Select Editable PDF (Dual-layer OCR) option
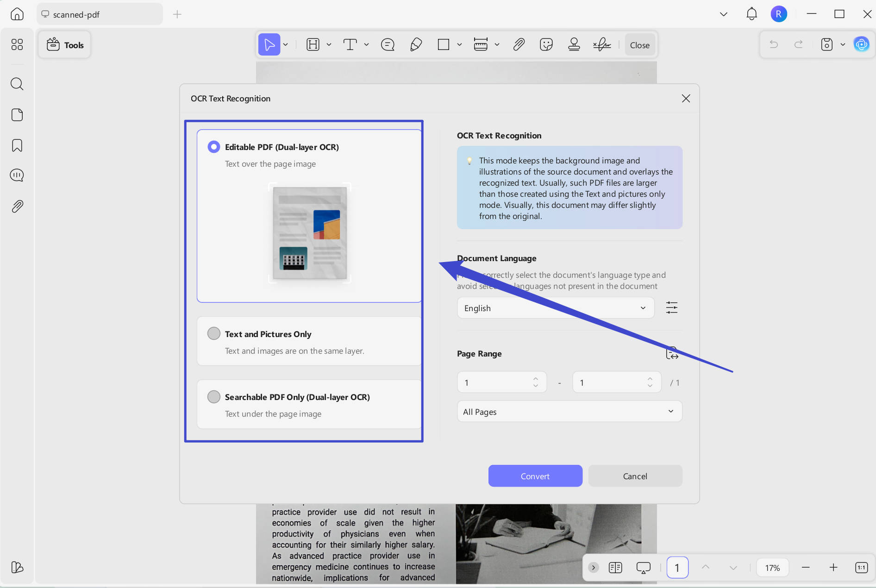Screen dimensions: 876x588 pyautogui.click(x=213, y=147)
